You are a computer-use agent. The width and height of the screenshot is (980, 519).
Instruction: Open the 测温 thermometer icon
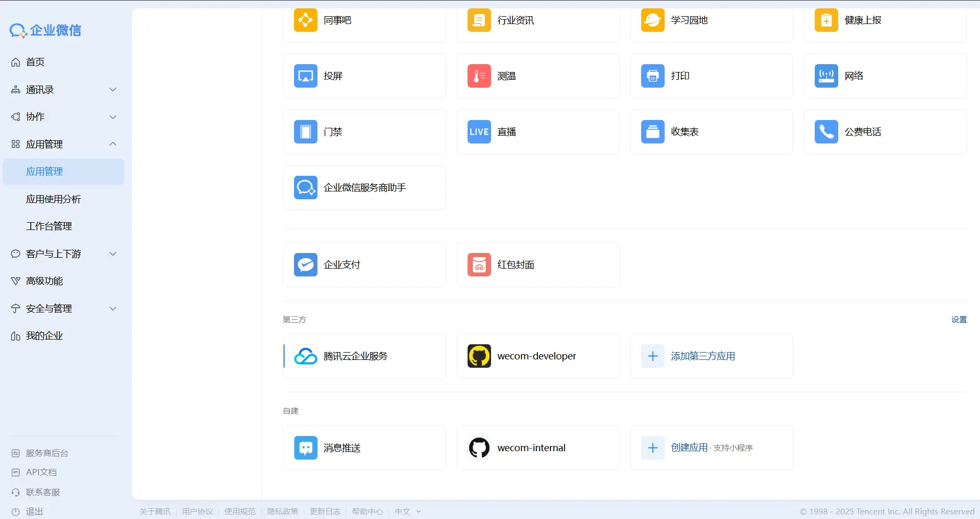tap(479, 76)
